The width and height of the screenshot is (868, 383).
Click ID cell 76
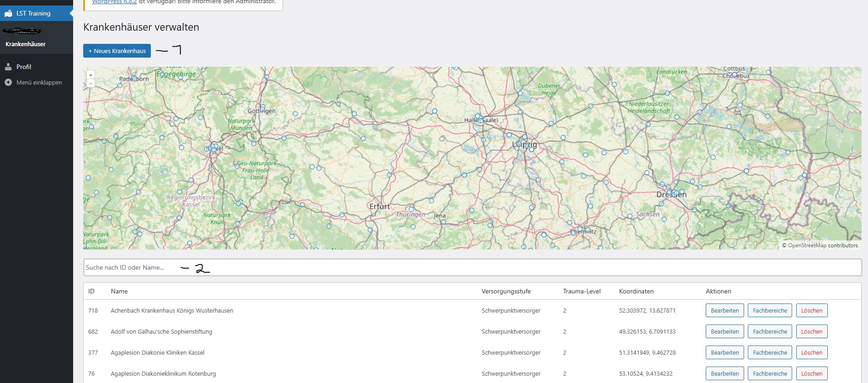point(91,373)
